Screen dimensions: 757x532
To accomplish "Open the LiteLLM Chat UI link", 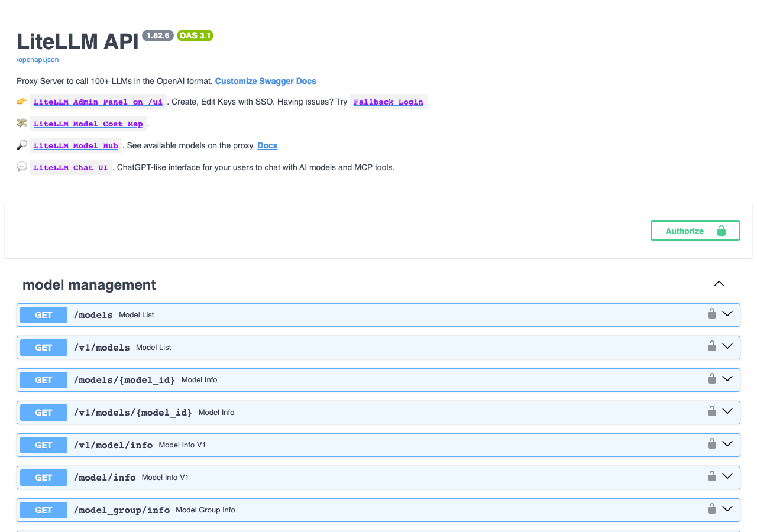I will 71,168.
